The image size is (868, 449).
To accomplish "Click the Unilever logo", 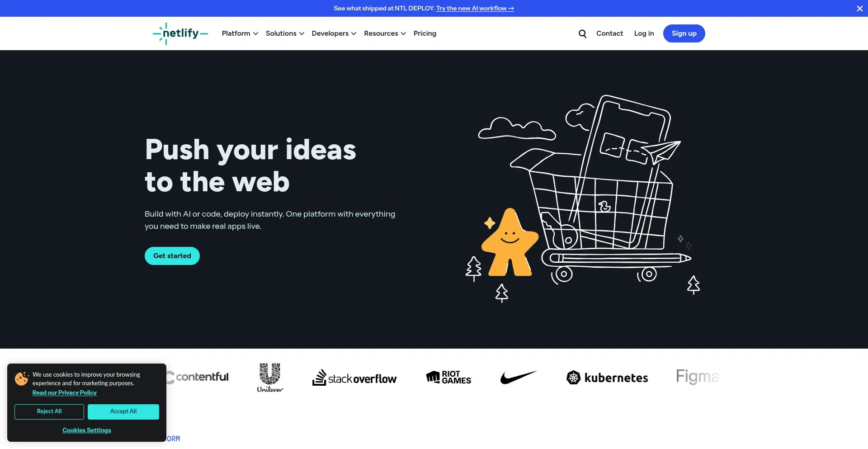I will 270,378.
